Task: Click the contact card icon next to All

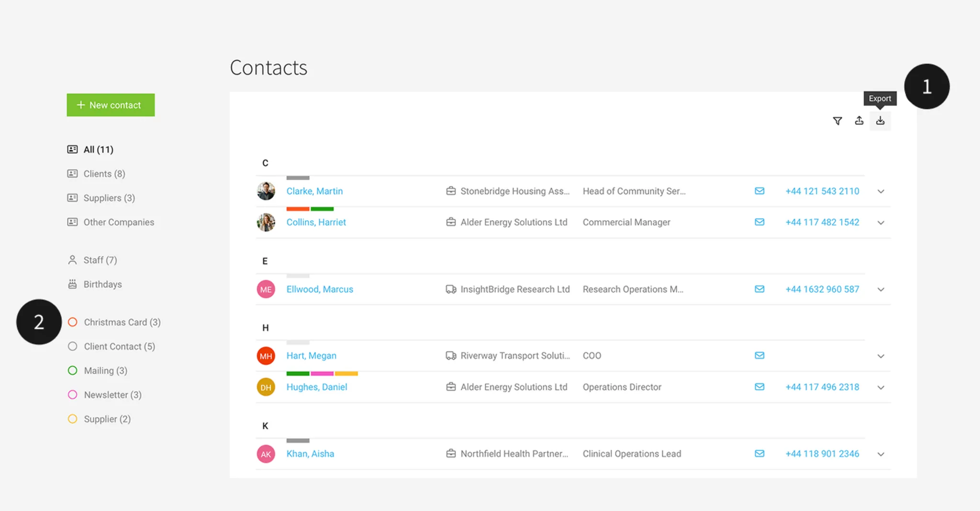Action: tap(72, 149)
